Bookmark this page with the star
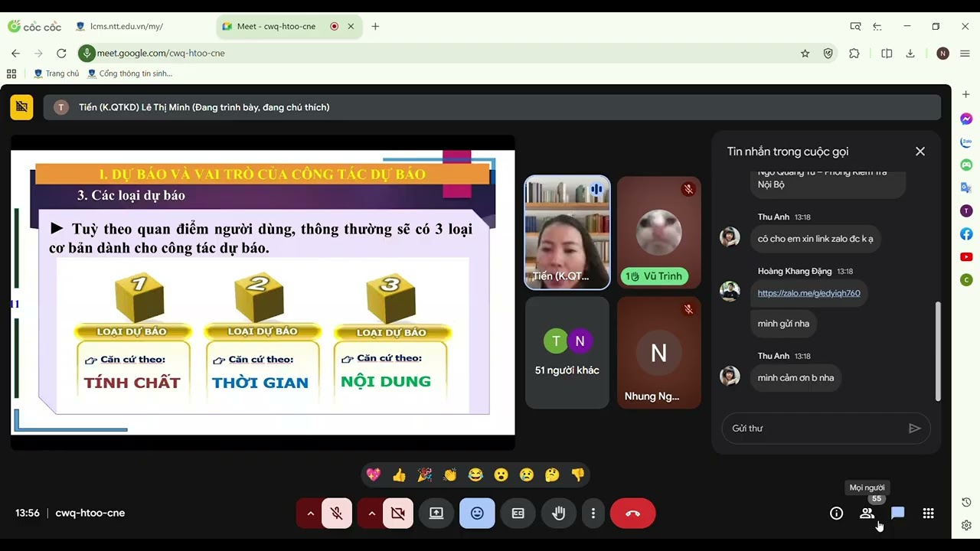The height and width of the screenshot is (551, 980). pos(805,54)
